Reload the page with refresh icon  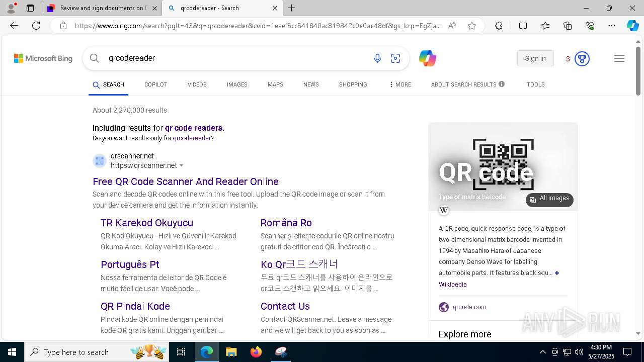(x=36, y=26)
